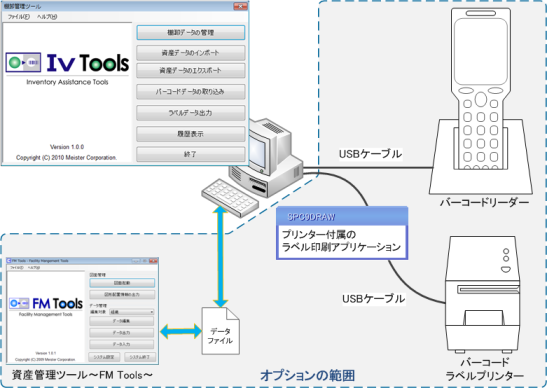Click the Iv Tools logo icon

click(x=23, y=62)
